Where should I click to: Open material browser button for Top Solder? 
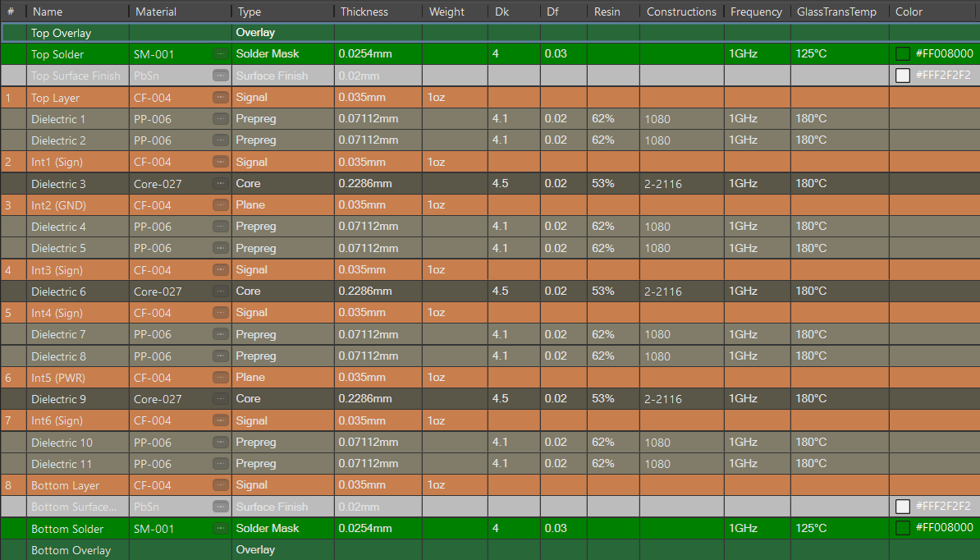click(x=220, y=54)
